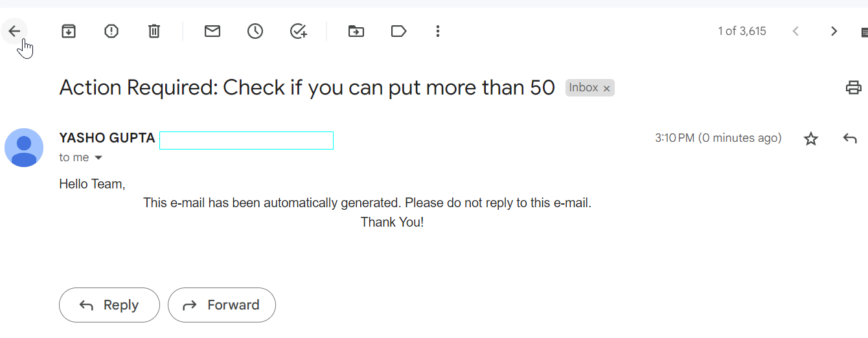This screenshot has width=868, height=338.
Task: Click the reply arrow icon beside star
Action: click(x=850, y=139)
